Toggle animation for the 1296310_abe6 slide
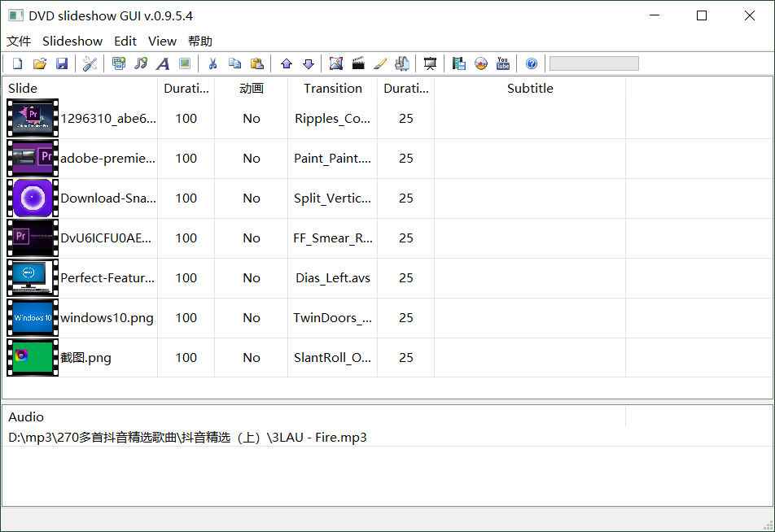 pos(251,118)
